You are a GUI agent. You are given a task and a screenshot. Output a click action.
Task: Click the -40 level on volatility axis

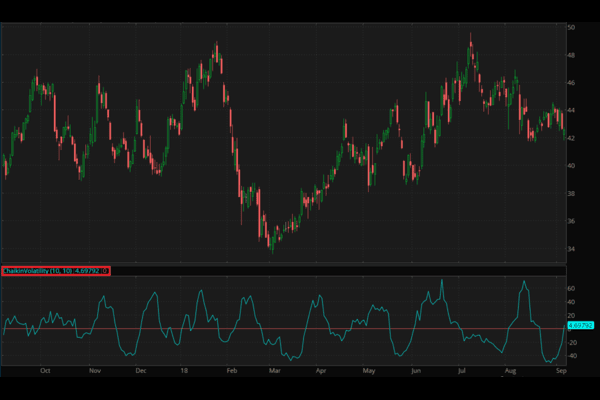tap(573, 355)
